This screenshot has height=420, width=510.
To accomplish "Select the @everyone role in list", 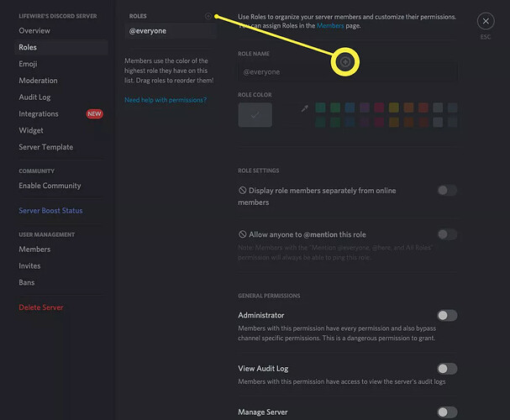I will [171, 31].
